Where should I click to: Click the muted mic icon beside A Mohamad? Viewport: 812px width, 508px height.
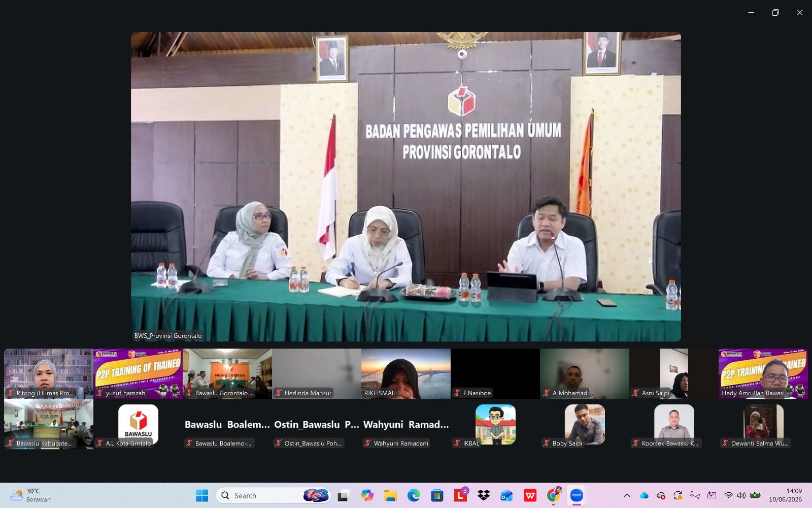point(546,393)
